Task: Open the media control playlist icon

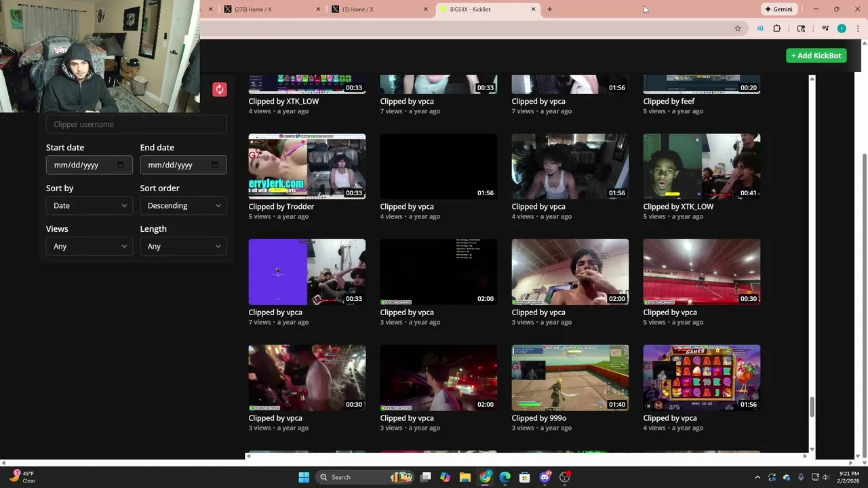Action: pyautogui.click(x=825, y=28)
